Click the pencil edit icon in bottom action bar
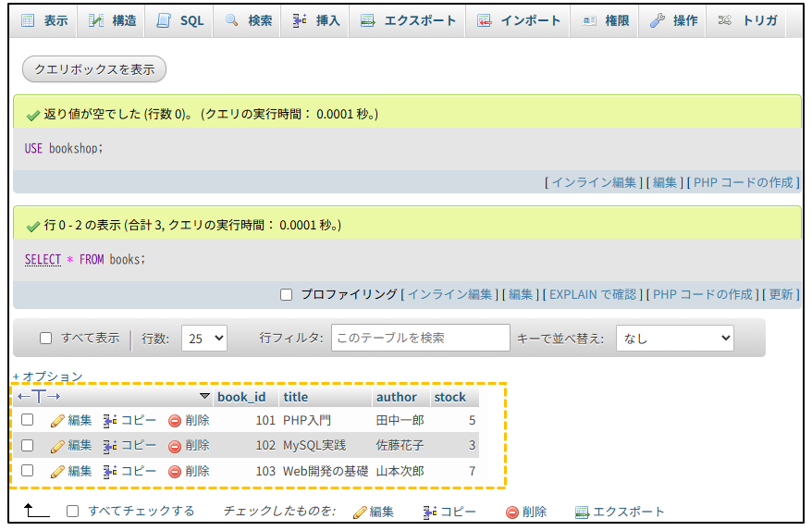 tap(360, 512)
